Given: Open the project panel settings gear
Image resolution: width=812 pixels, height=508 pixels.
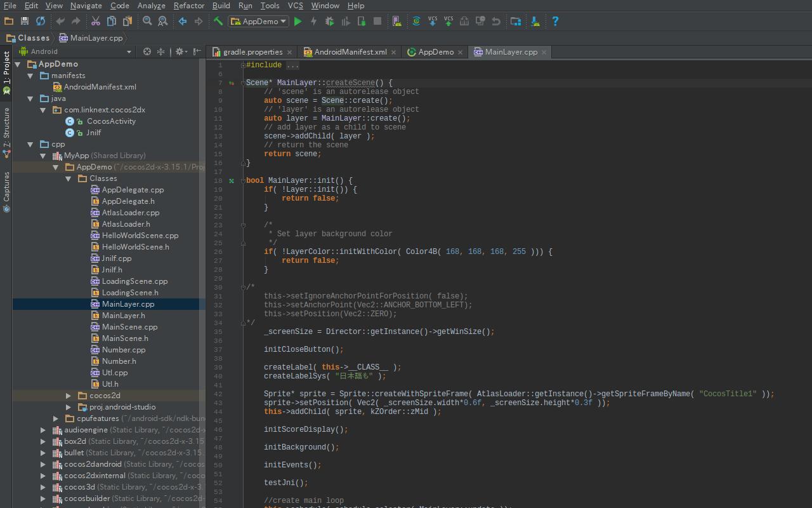Looking at the screenshot, I should pyautogui.click(x=180, y=51).
